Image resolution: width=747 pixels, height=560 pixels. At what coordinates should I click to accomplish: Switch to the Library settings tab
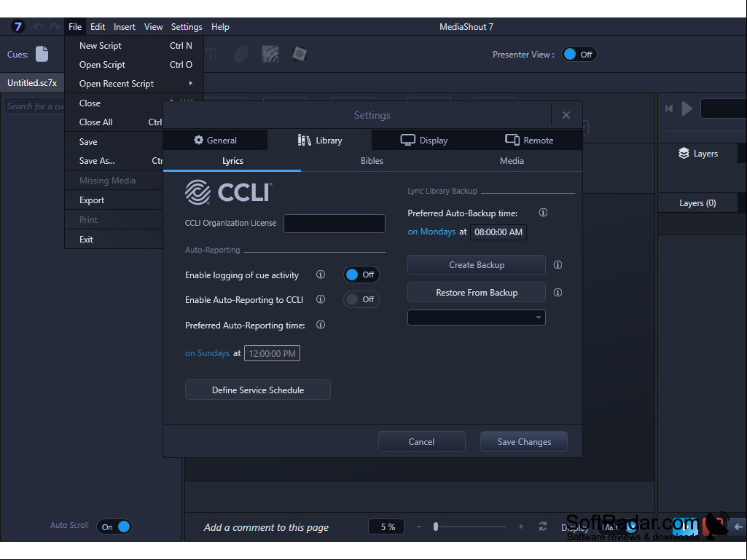320,140
